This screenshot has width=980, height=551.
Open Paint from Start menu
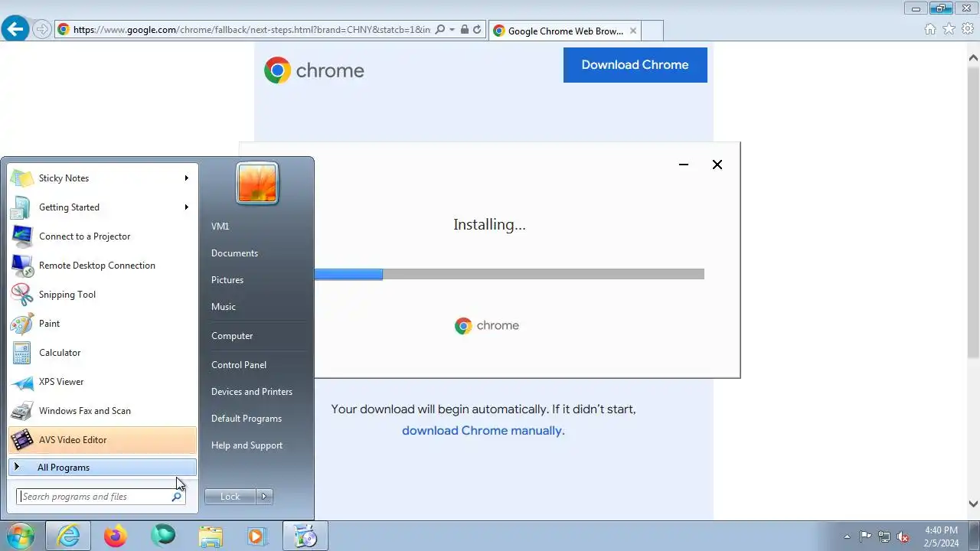click(103, 324)
